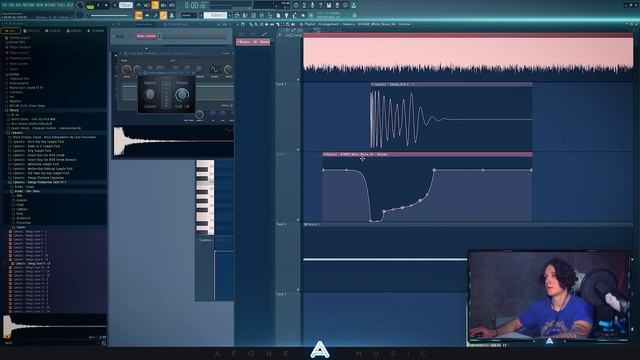Open the pattern selector box

[215, 16]
